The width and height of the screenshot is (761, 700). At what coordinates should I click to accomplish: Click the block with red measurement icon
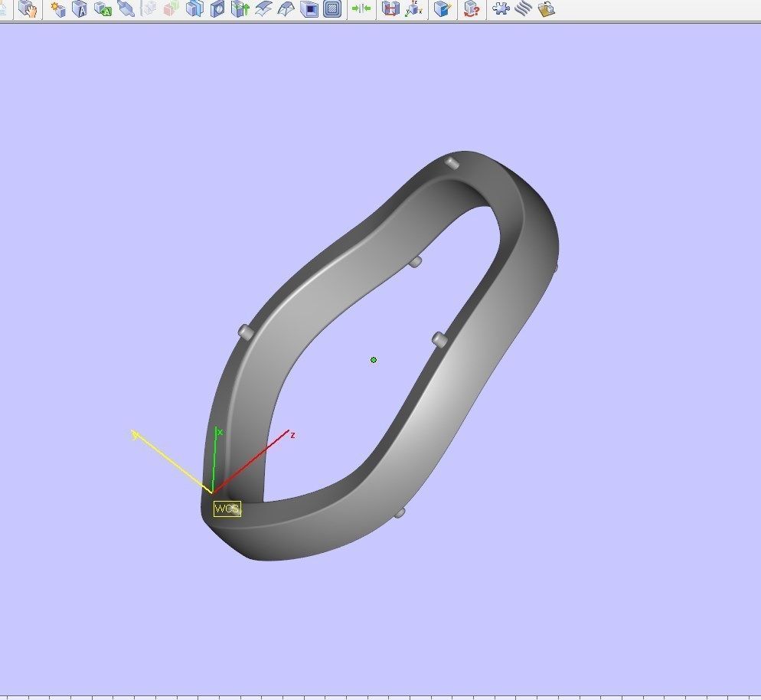[390, 8]
